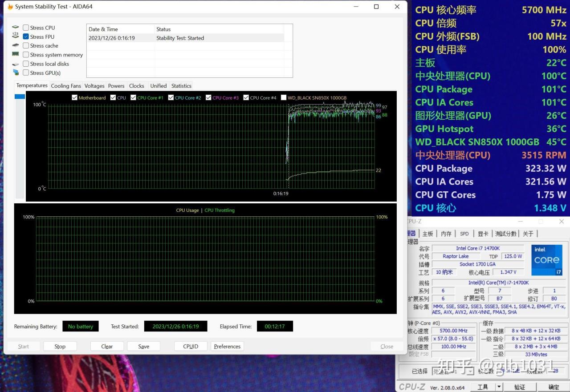Maximize the AIDA64 System Stability Test window
570x392 pixels.
pos(376,7)
